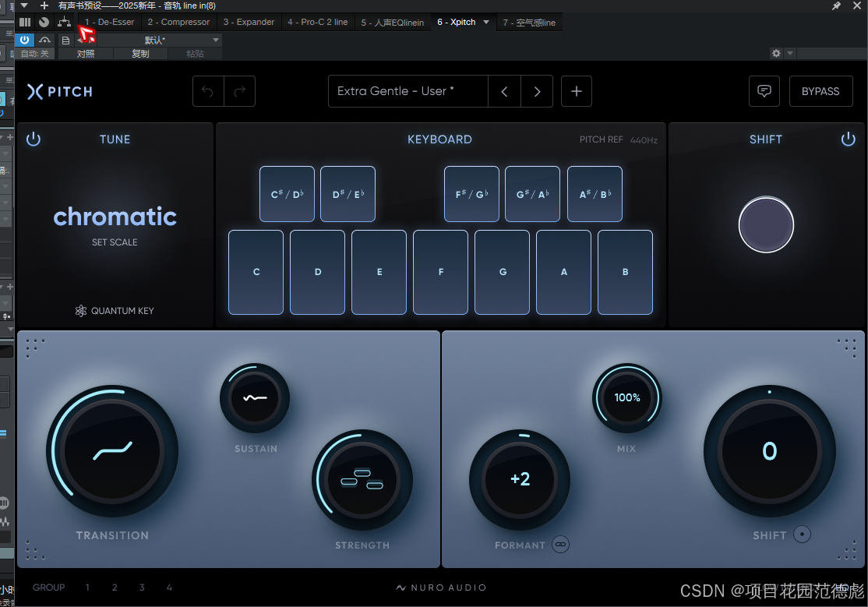Toggle the C# / Db keyboard key

point(287,194)
